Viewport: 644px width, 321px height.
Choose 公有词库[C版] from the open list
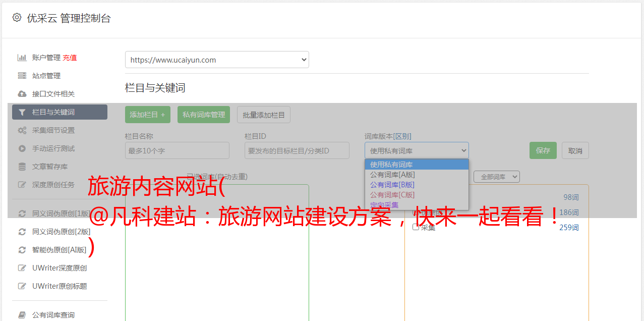[417, 195]
